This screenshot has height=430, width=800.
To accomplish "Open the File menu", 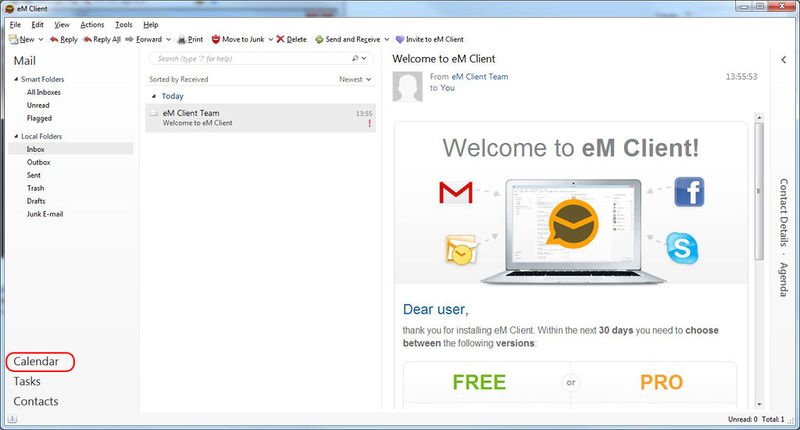I will click(x=15, y=24).
